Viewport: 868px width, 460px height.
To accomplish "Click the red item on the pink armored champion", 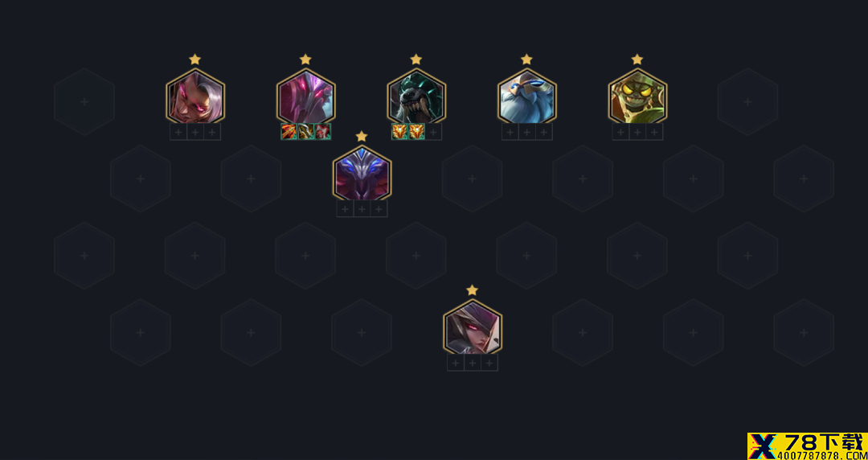I will tap(323, 132).
